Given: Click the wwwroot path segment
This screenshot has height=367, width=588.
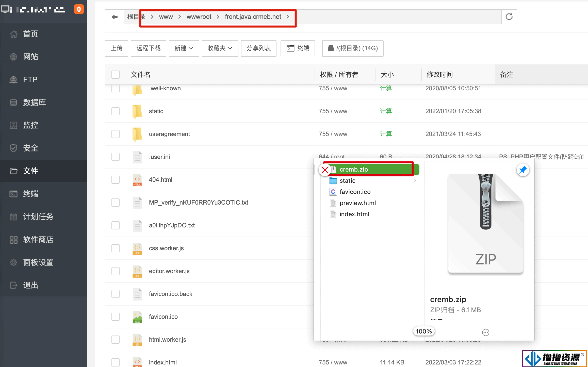Looking at the screenshot, I should click(x=199, y=17).
